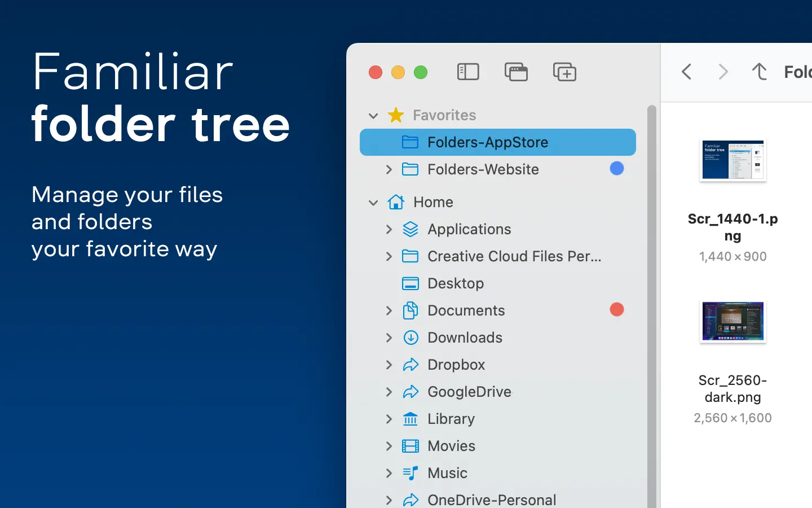Screen dimensions: 812x508
Task: Select the Desktop label in tree
Action: coord(456,283)
